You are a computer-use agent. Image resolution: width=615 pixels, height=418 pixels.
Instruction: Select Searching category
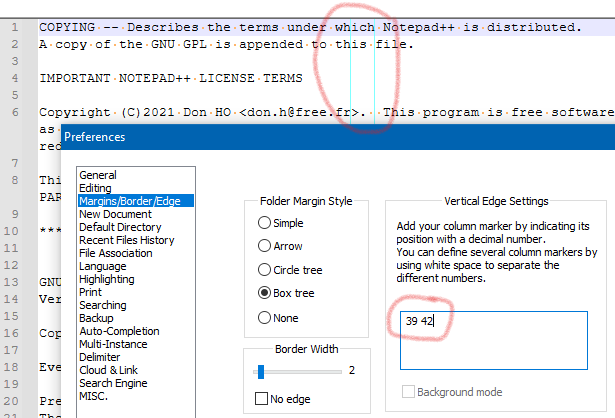click(103, 305)
